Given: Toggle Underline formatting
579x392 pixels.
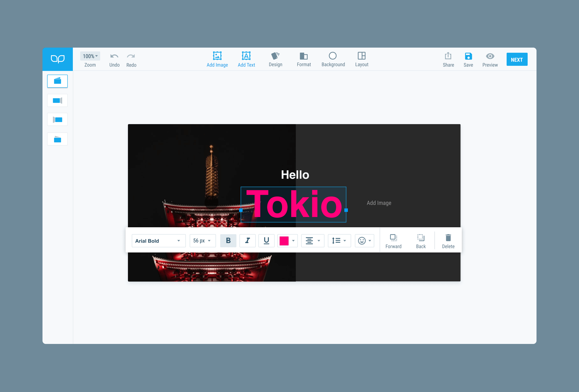Looking at the screenshot, I should (x=266, y=240).
